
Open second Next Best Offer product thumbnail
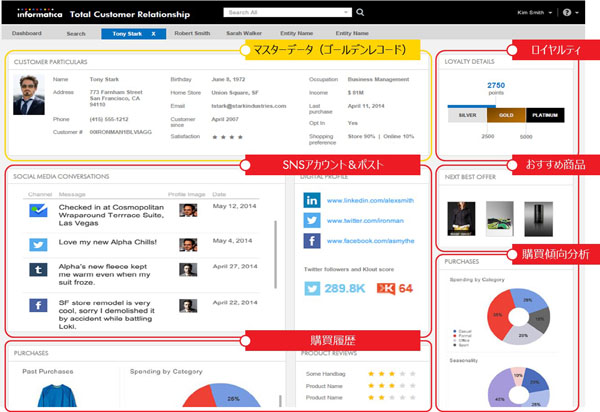tap(500, 219)
